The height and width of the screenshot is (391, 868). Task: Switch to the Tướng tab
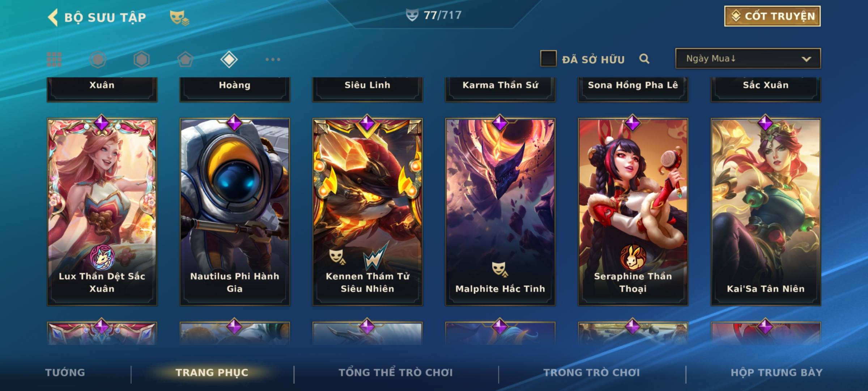tap(65, 373)
